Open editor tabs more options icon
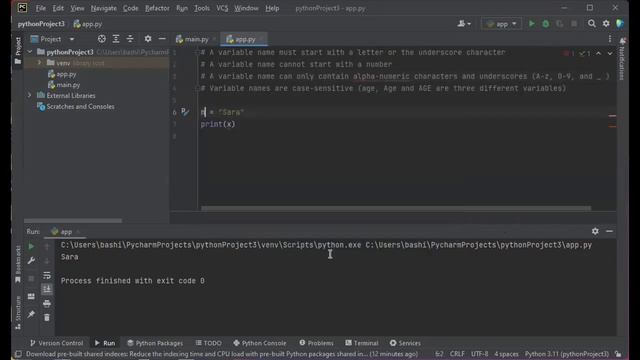 click(x=610, y=39)
